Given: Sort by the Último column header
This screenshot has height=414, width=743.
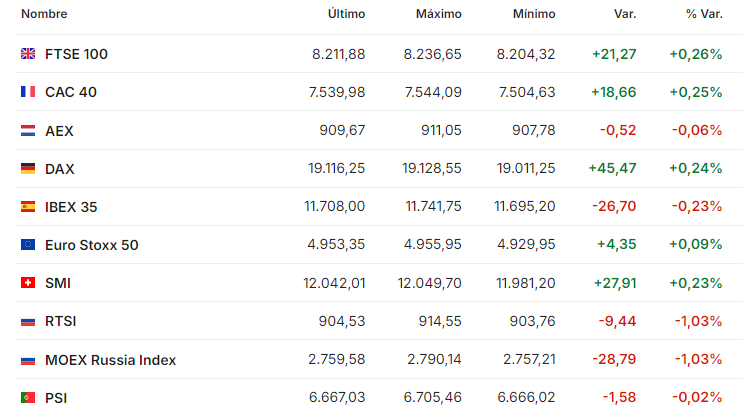Looking at the screenshot, I should pos(346,14).
